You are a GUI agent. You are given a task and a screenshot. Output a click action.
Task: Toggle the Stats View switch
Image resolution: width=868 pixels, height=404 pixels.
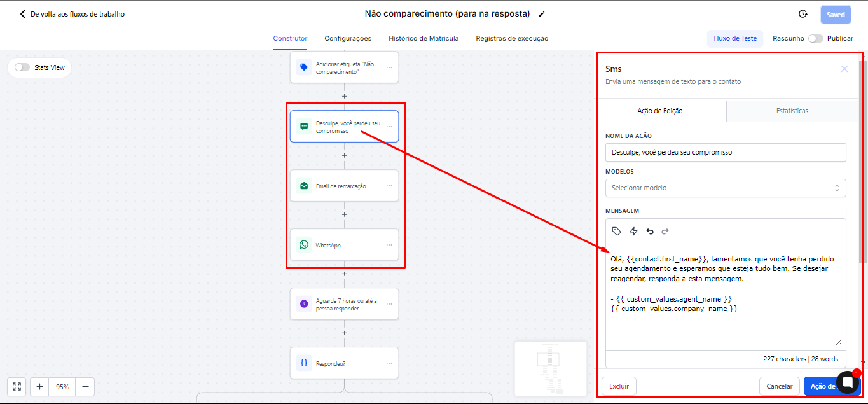pos(22,67)
